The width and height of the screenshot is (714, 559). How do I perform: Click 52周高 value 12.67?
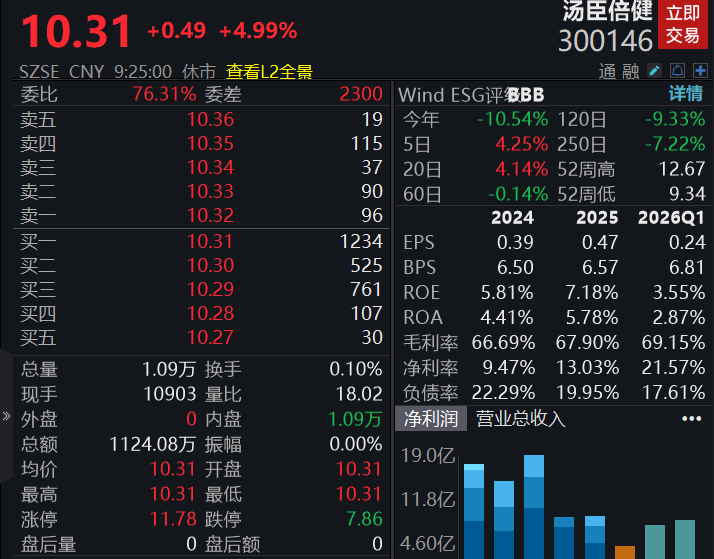coord(682,169)
